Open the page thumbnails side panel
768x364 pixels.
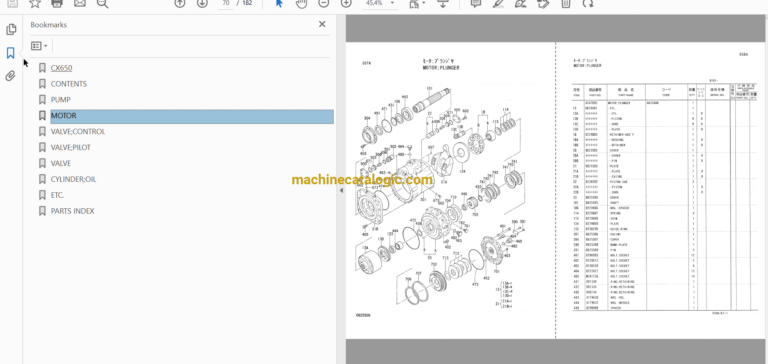pos(11,29)
